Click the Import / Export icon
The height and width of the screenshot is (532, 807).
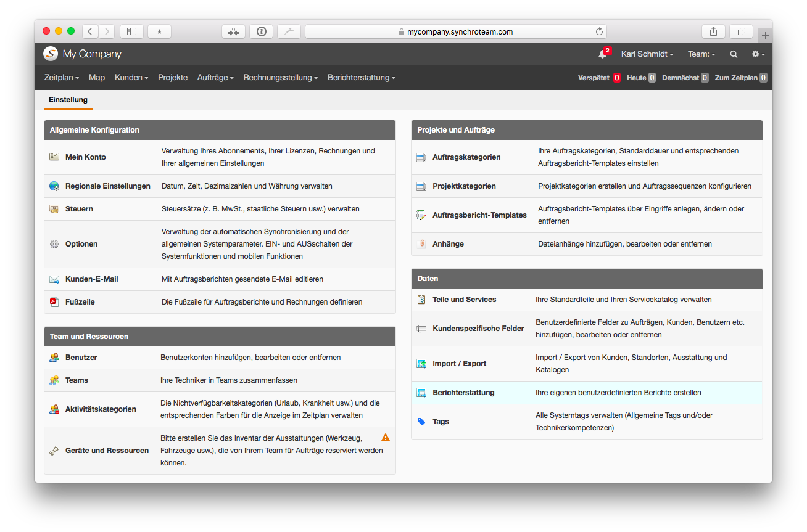(x=421, y=364)
